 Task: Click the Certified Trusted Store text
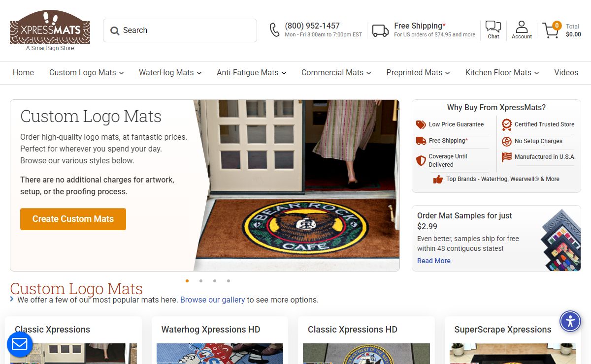[x=544, y=124]
